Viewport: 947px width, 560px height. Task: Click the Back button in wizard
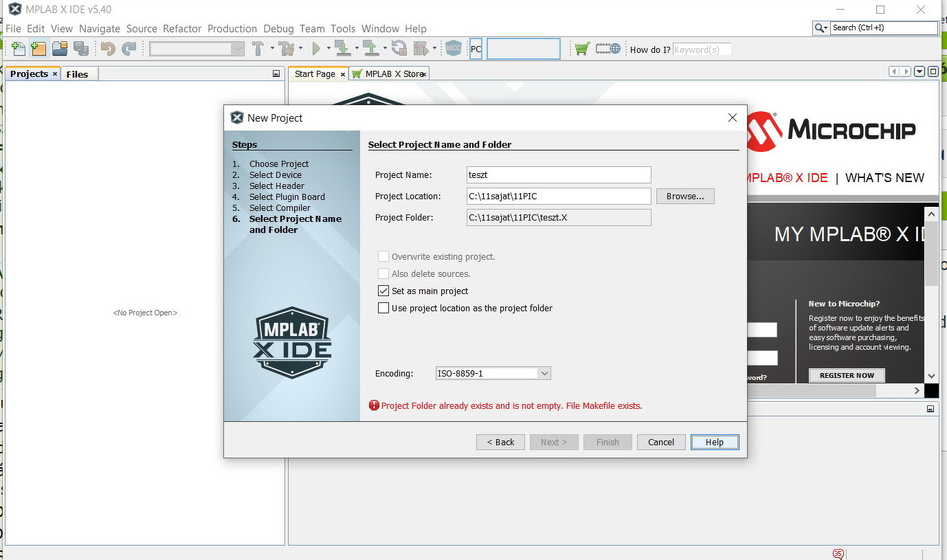pyautogui.click(x=500, y=443)
